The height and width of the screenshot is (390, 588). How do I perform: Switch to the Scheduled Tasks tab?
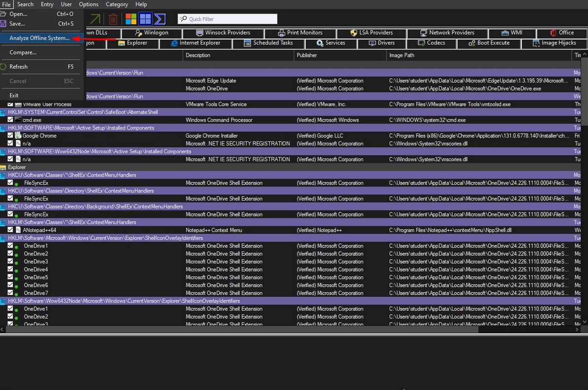(x=272, y=43)
